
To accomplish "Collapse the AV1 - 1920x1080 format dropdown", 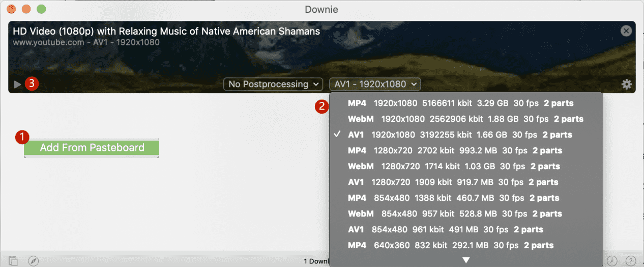I will pyautogui.click(x=375, y=84).
